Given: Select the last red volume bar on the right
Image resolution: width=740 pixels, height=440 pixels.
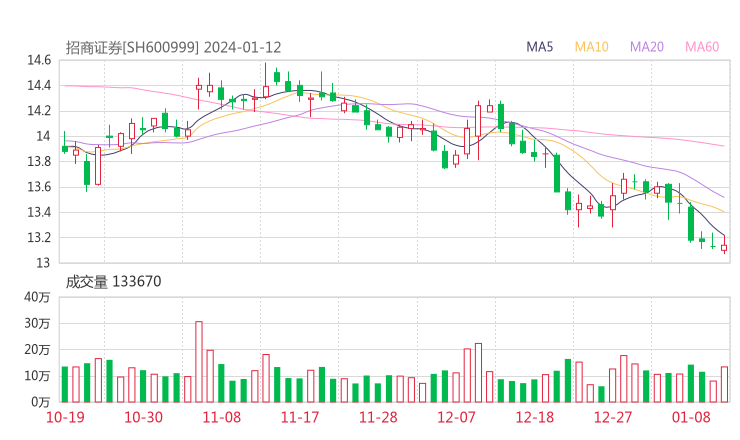Looking at the screenshot, I should coord(724,384).
